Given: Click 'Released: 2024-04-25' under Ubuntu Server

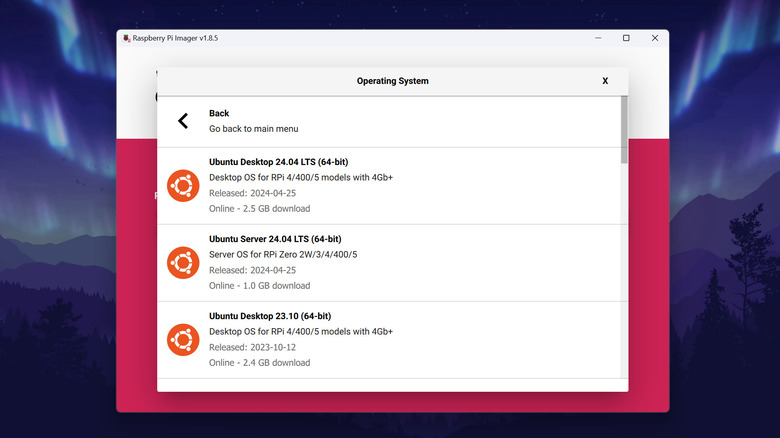Looking at the screenshot, I should coord(252,270).
